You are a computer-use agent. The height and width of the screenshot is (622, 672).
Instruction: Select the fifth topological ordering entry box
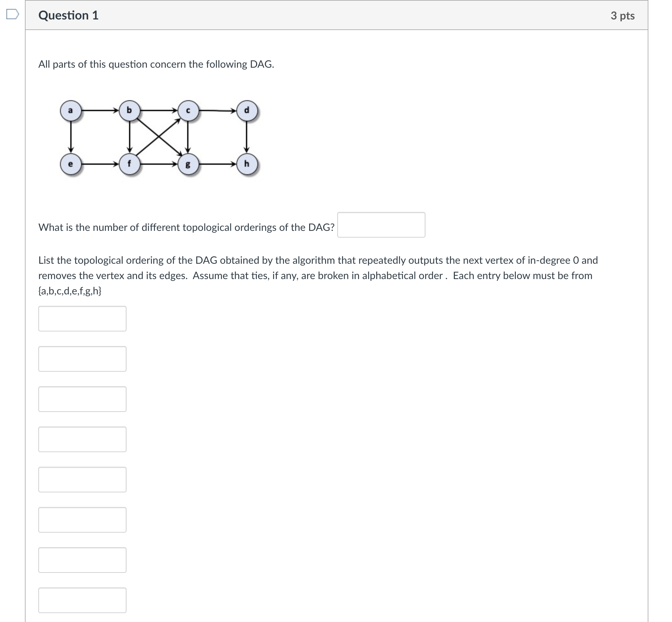82,480
